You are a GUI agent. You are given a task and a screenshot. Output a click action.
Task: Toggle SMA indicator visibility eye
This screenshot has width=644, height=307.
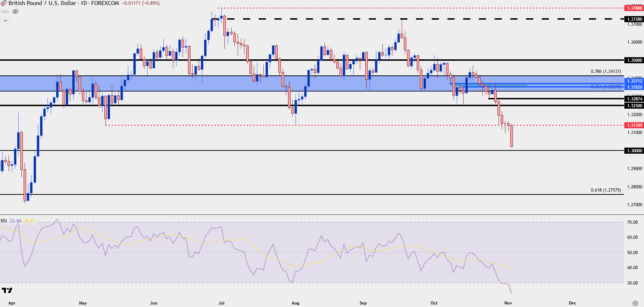pyautogui.click(x=15, y=11)
